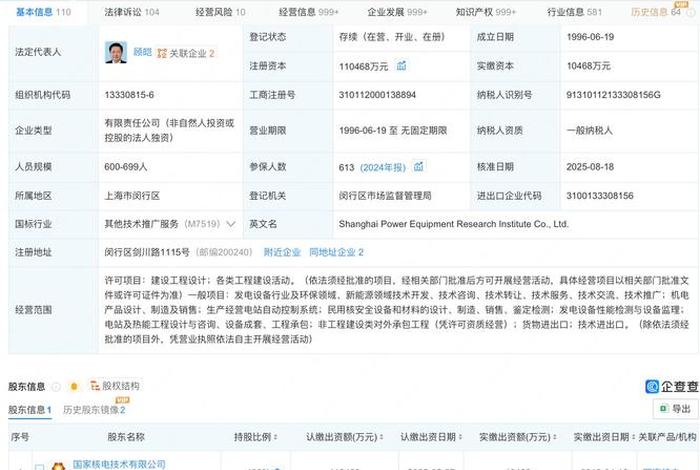Open the 顾昭 legal representative link

coord(142,52)
